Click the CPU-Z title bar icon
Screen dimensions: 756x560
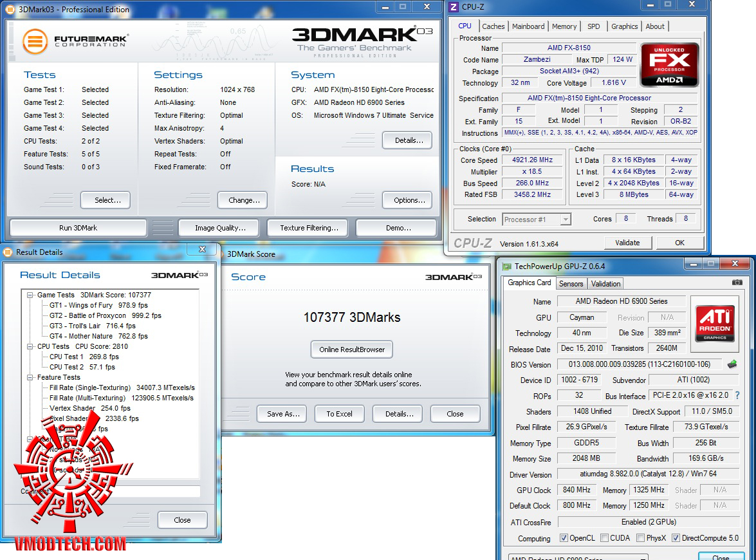453,6
